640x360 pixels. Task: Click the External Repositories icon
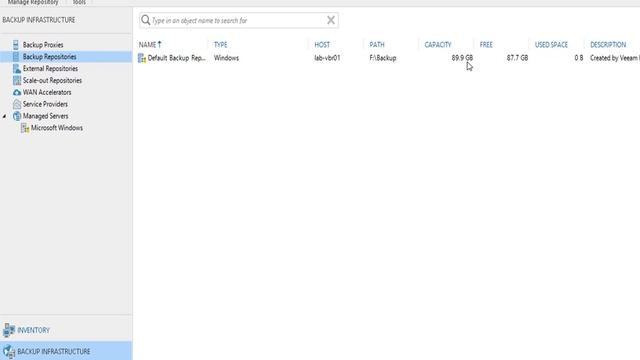(x=17, y=69)
